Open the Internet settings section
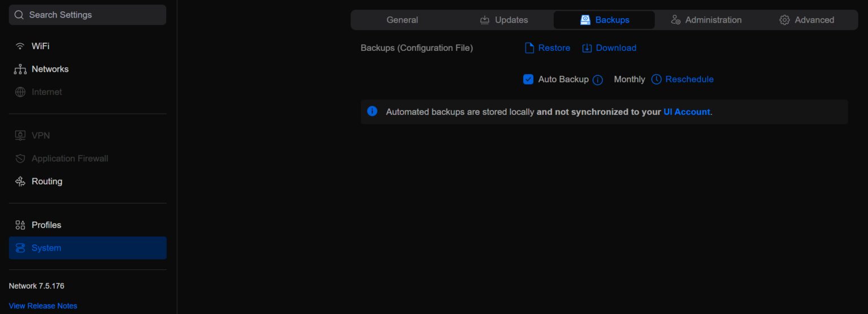This screenshot has height=314, width=868. (x=46, y=92)
